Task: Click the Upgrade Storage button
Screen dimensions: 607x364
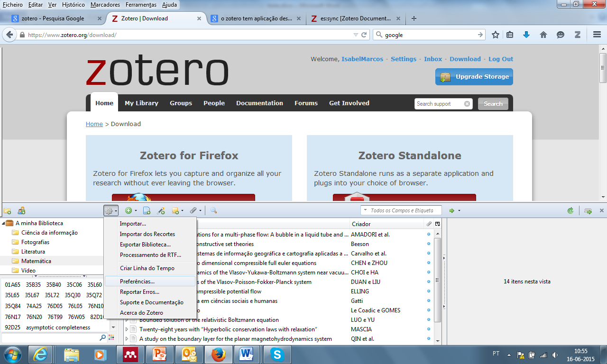Action: 474,77
